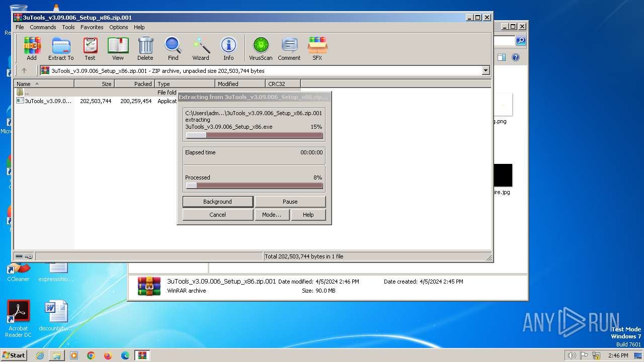Viewport: 644px width, 362px height.
Task: Select 3uTools_v3.09.0... file row
Action: (x=96, y=101)
